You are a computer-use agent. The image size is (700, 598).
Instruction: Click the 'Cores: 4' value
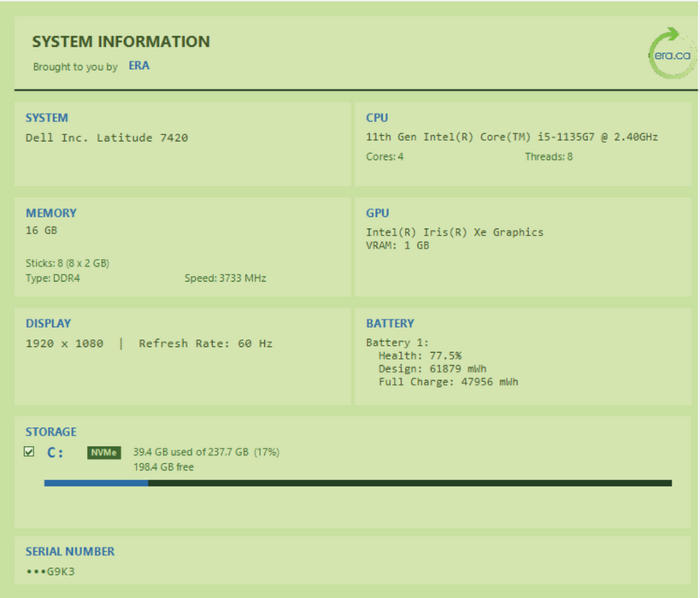tap(385, 156)
